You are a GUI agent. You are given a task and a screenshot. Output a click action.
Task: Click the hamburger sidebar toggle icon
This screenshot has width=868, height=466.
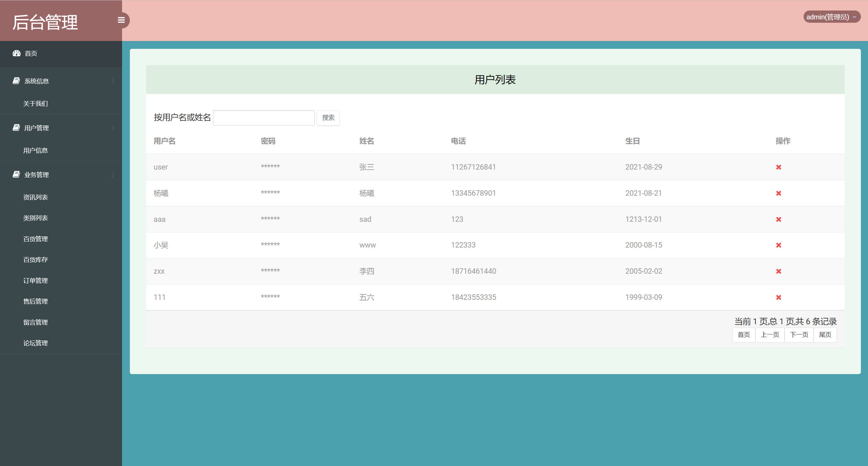[121, 20]
